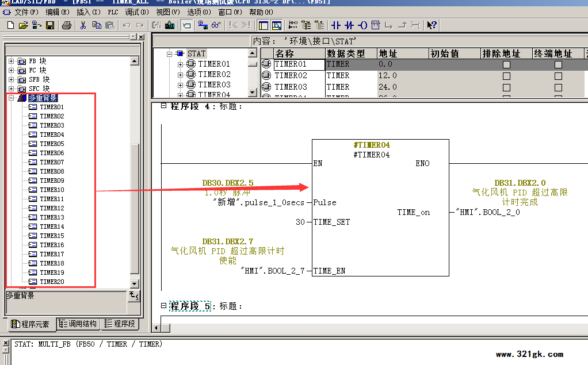The height and width of the screenshot is (365, 588).
Task: Click the Save toolbar icon
Action: tap(50, 25)
